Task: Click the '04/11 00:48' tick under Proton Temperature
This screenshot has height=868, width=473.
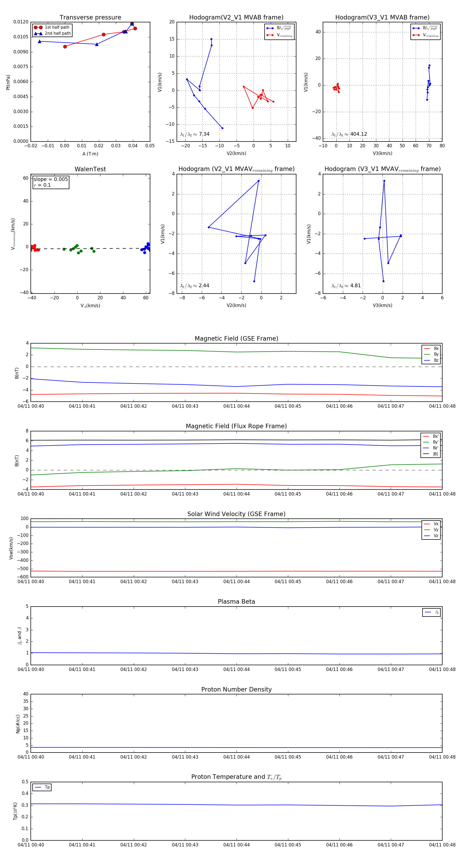Action: tap(442, 845)
